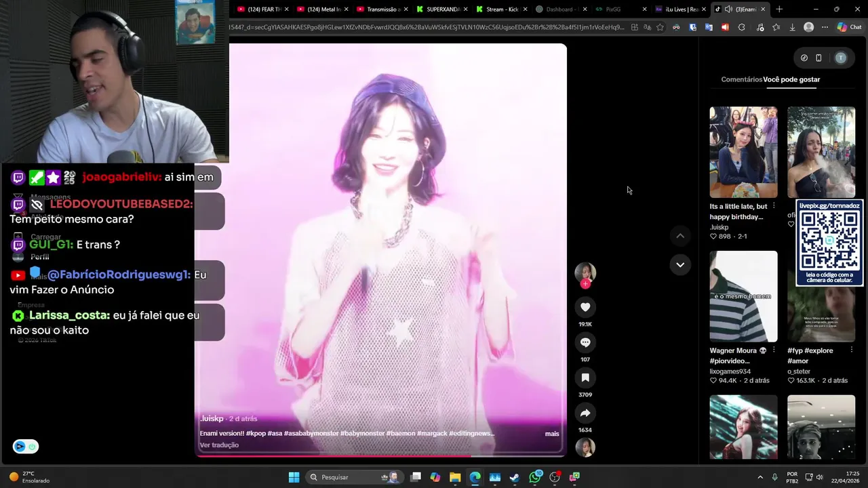This screenshot has height=488, width=868.
Task: Click the creator avatar above like button
Action: pyautogui.click(x=585, y=272)
